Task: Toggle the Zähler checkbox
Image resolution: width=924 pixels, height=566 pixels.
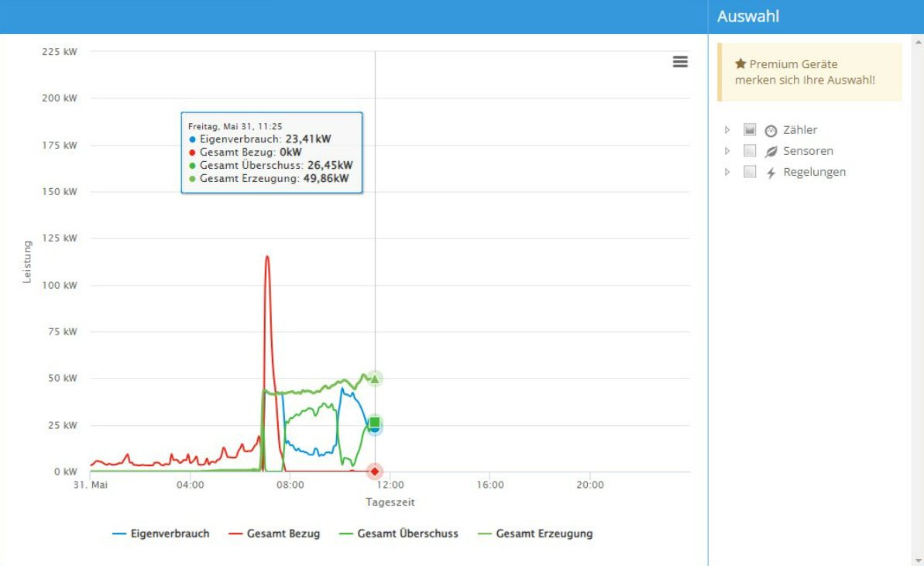Action: (750, 130)
